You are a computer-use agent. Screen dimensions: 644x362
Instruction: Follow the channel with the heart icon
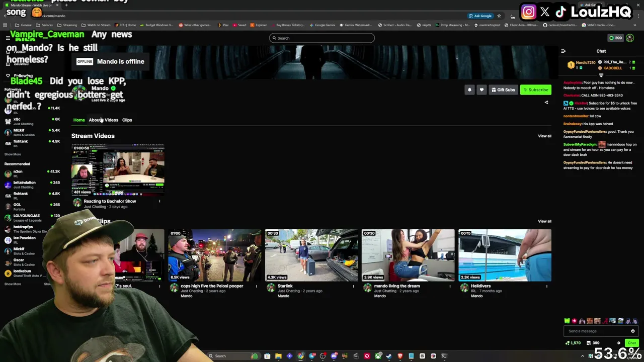[481, 89]
